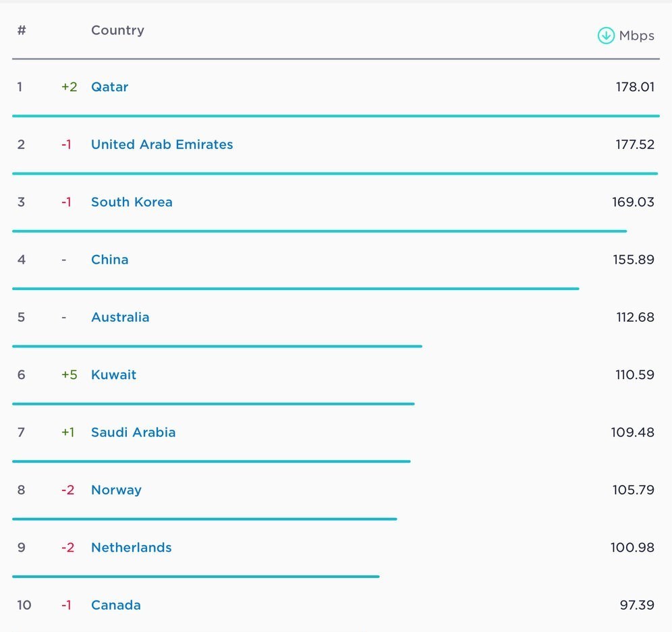Open the Netherlands country link

coord(131,548)
